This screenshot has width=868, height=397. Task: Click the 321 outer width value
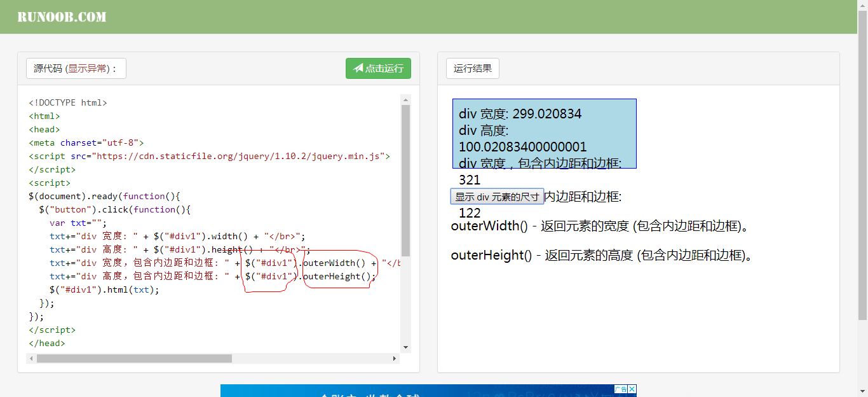[x=470, y=180]
